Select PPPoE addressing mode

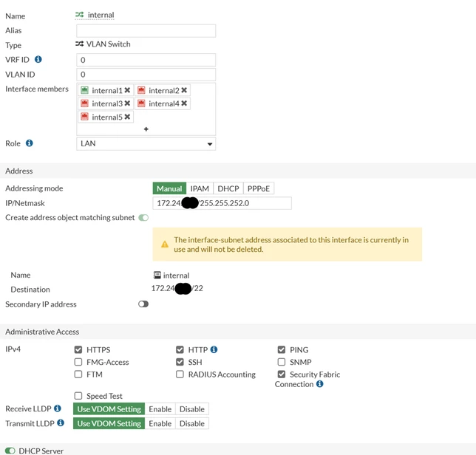coord(259,188)
